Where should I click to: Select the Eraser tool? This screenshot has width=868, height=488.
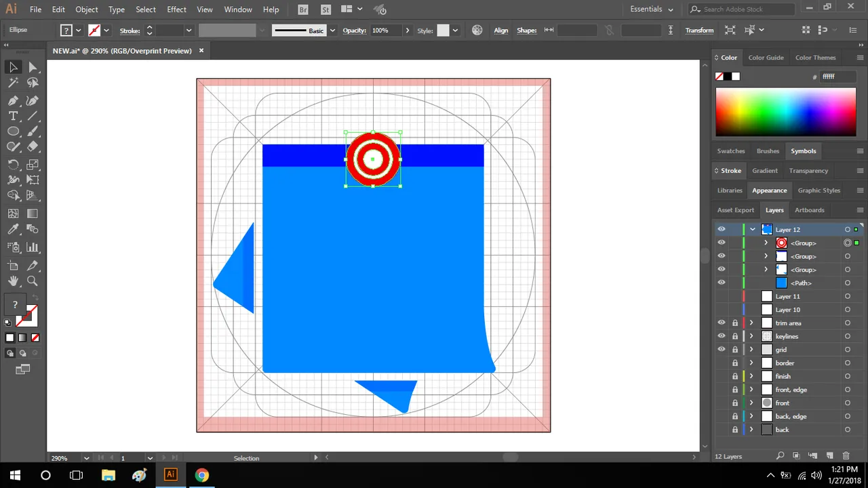(33, 146)
